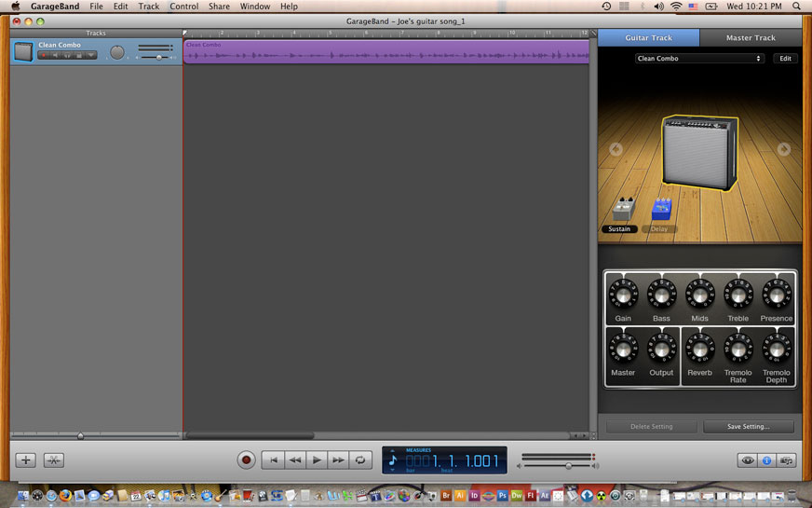Open the Window menu
Viewport: 812px width, 508px height.
[x=255, y=7]
